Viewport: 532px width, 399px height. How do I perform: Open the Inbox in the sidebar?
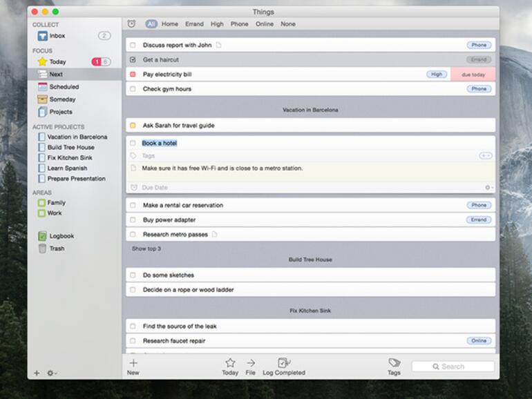[57, 36]
